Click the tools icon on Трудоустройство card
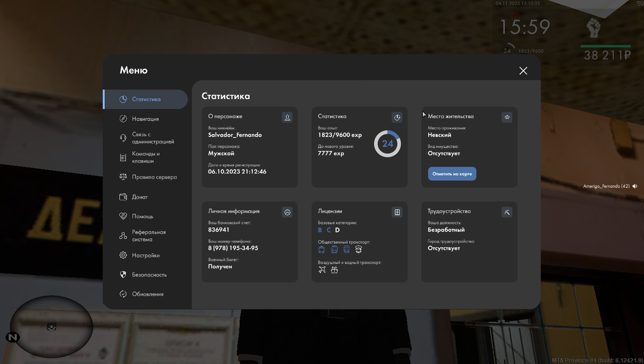The image size is (644, 364). [507, 212]
